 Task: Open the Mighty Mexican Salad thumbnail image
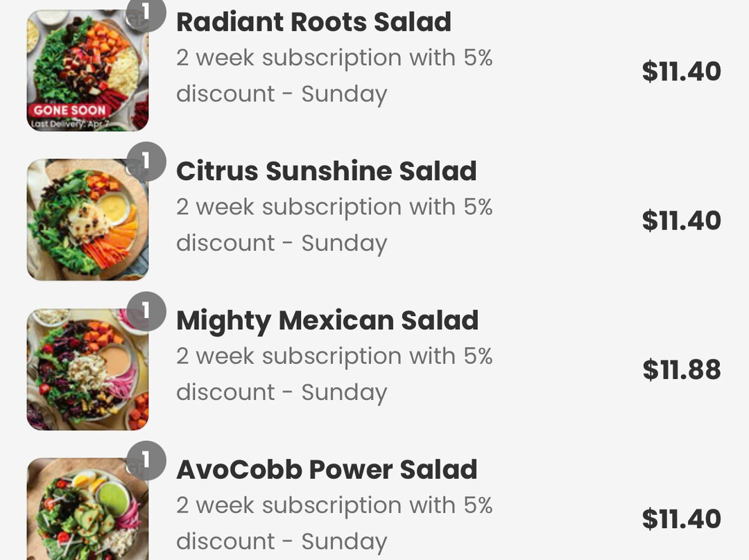[x=87, y=369]
